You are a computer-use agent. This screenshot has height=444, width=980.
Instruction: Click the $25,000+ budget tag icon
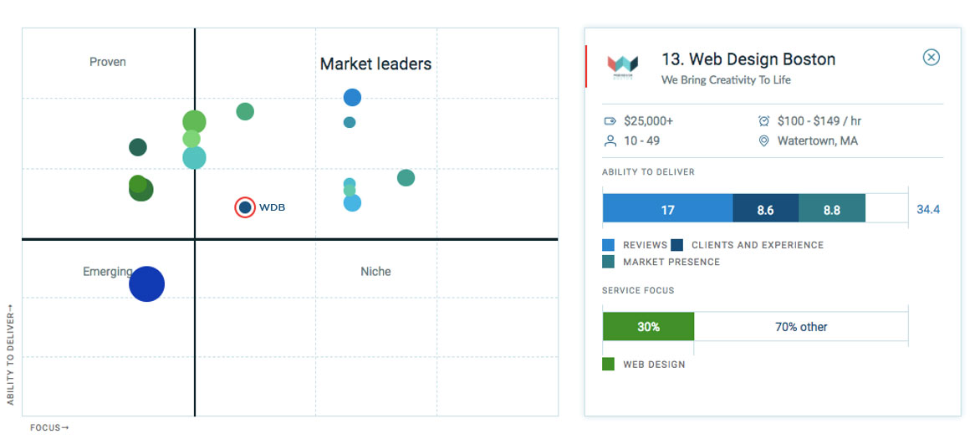click(610, 120)
